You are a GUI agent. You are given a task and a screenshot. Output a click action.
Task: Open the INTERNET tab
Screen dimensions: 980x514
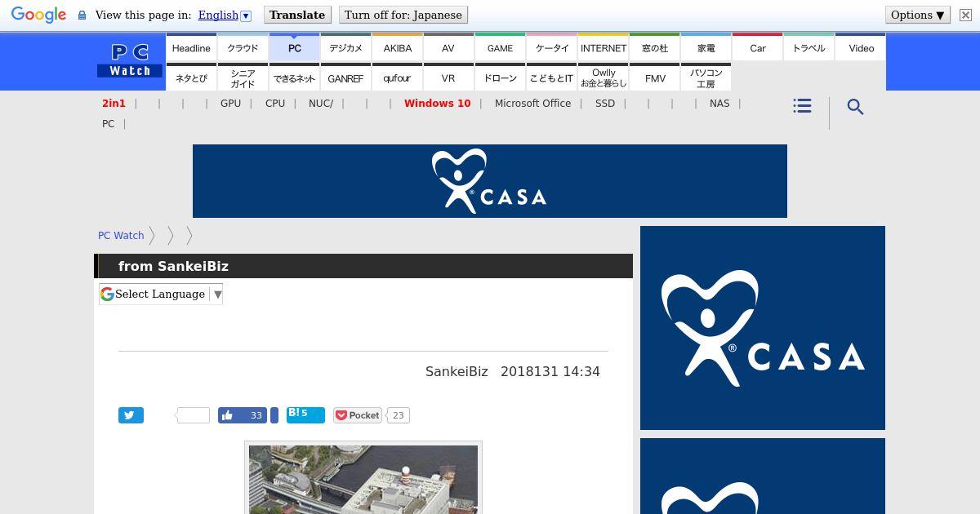pyautogui.click(x=603, y=47)
